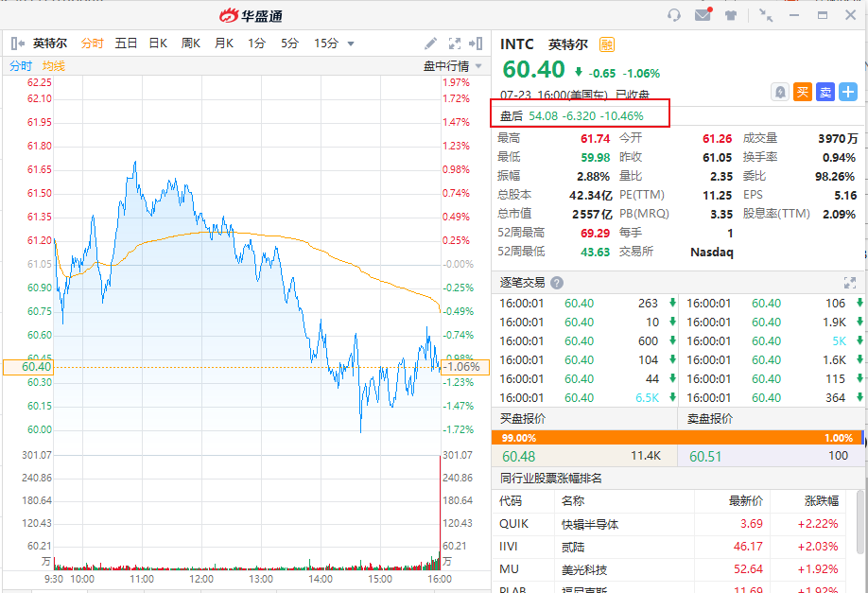Add INTC to watchlist plus icon
The width and height of the screenshot is (868, 593).
848,92
